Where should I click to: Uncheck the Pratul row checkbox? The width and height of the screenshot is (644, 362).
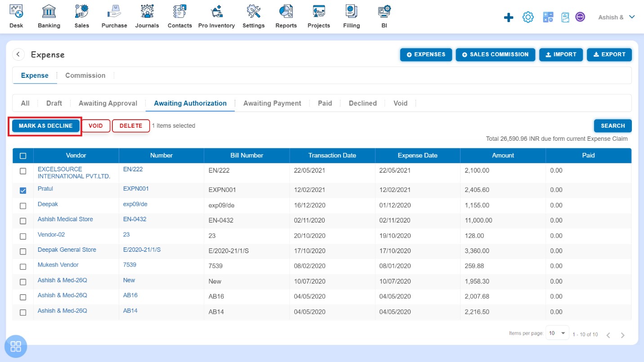[23, 191]
